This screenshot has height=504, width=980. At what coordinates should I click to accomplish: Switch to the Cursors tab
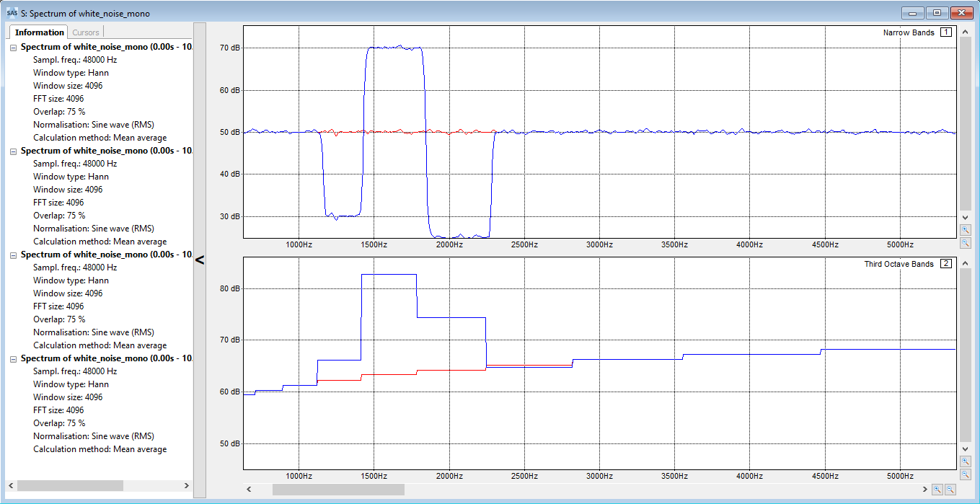(x=85, y=32)
